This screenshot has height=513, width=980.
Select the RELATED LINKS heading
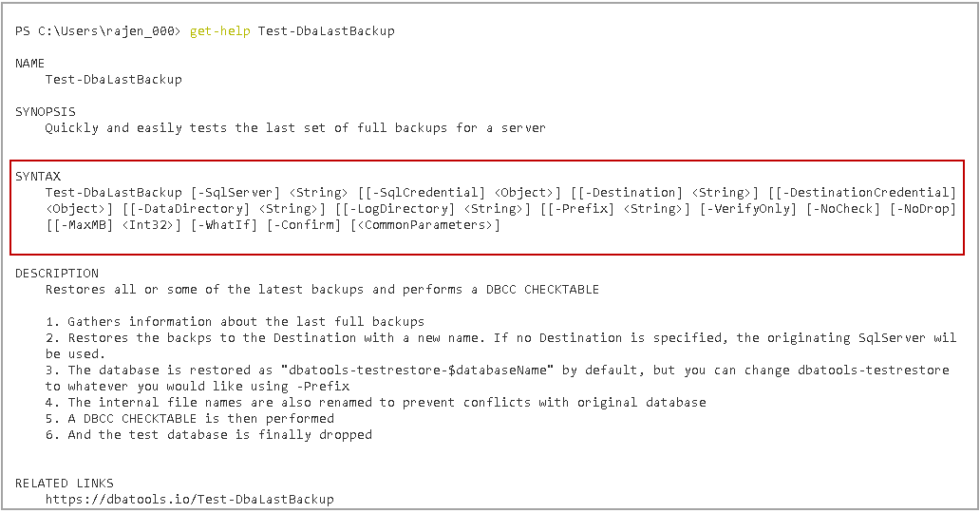click(64, 483)
